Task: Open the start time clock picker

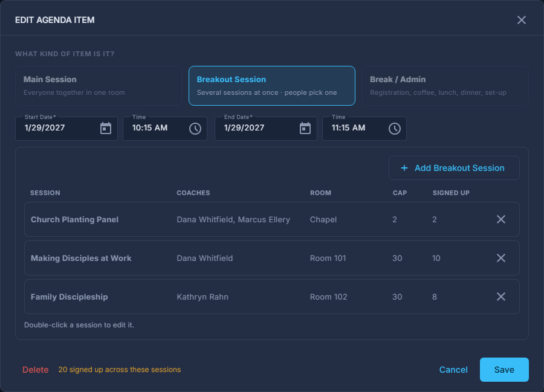Action: click(x=195, y=129)
